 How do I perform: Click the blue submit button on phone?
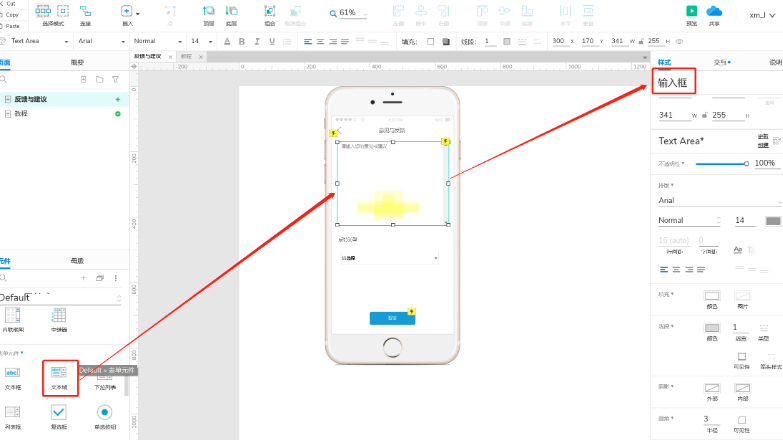[392, 318]
